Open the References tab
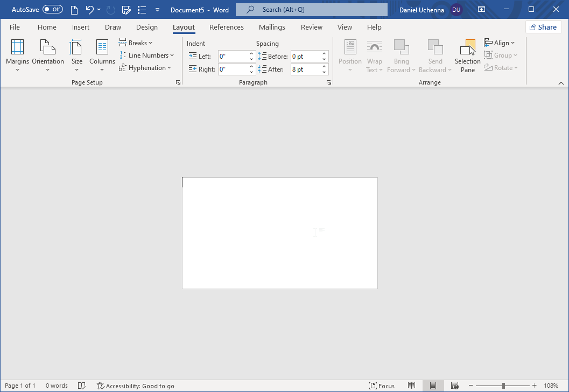Screen dimensions: 569x392 226,27
